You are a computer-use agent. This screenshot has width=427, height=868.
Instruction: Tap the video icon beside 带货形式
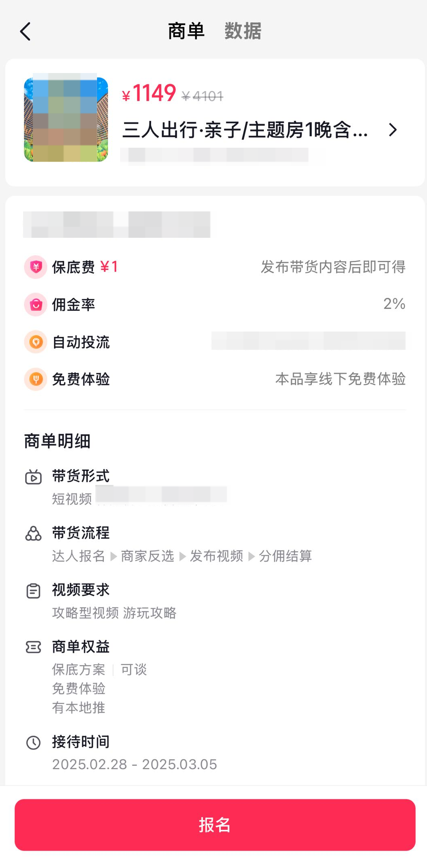pyautogui.click(x=33, y=477)
